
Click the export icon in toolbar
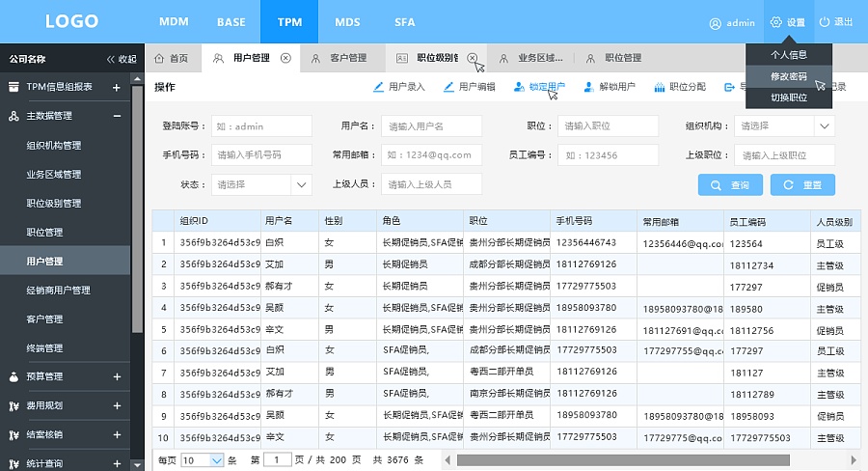[730, 87]
